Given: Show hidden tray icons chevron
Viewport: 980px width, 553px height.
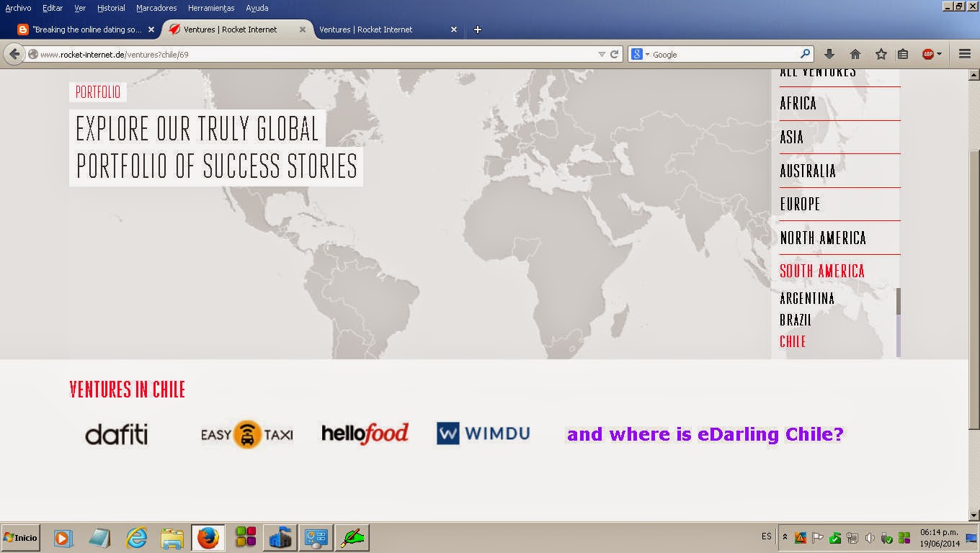Looking at the screenshot, I should click(x=785, y=538).
